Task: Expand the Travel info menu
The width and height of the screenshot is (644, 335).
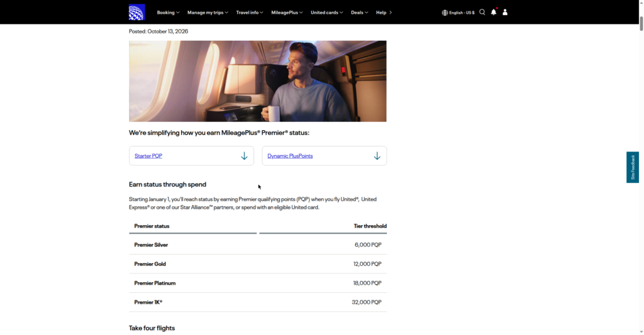Action: coord(250,13)
